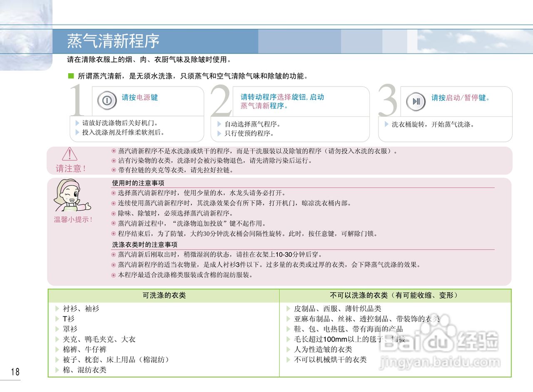
Task: Click the power button icon in step 1
Action: click(107, 100)
